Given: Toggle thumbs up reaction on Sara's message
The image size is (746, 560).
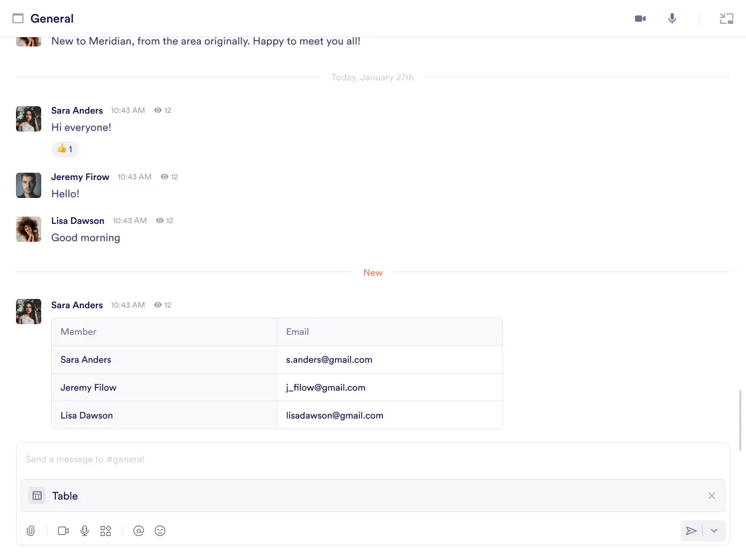Looking at the screenshot, I should [65, 149].
